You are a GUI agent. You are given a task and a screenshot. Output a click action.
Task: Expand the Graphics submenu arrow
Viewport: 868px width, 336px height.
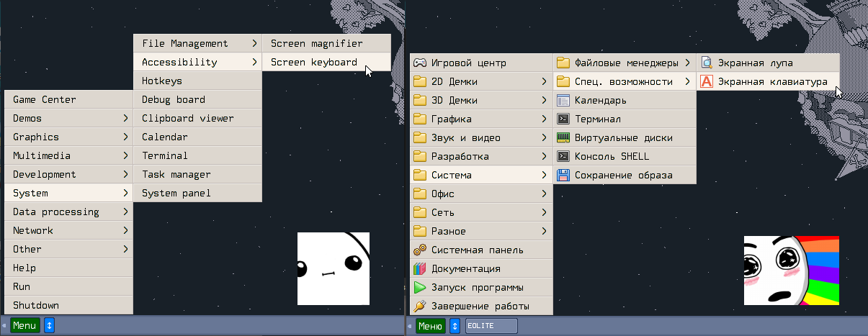coord(125,137)
